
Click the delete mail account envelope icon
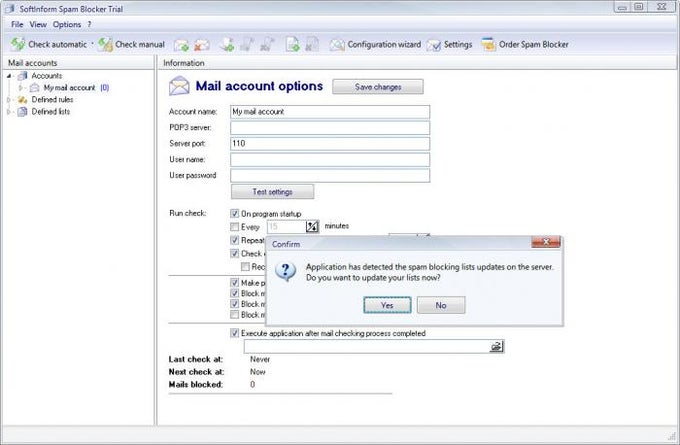[202, 45]
